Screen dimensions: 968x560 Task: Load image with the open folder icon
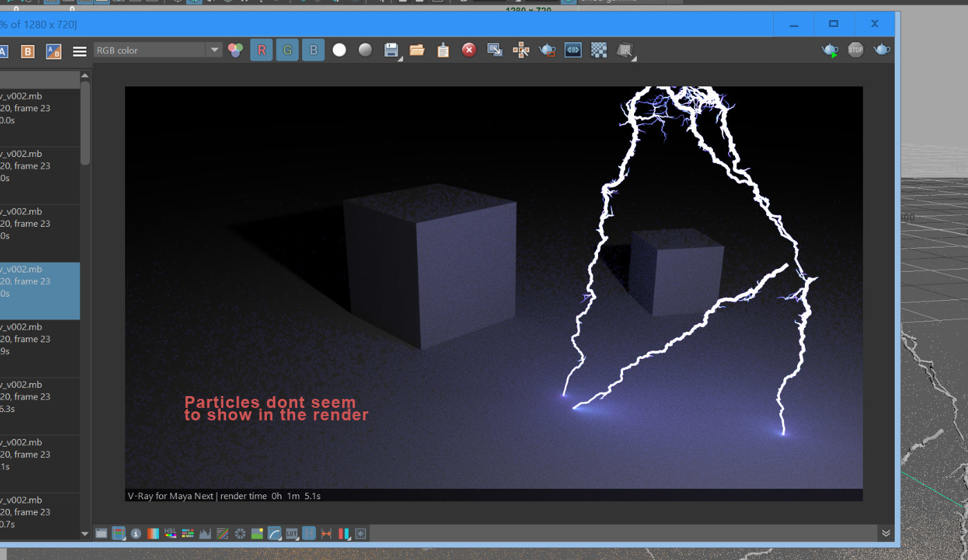click(x=417, y=50)
